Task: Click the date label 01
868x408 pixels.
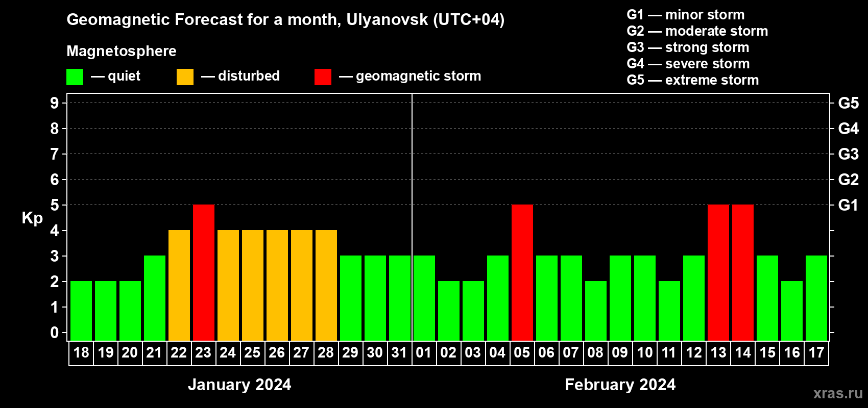Action: (424, 352)
